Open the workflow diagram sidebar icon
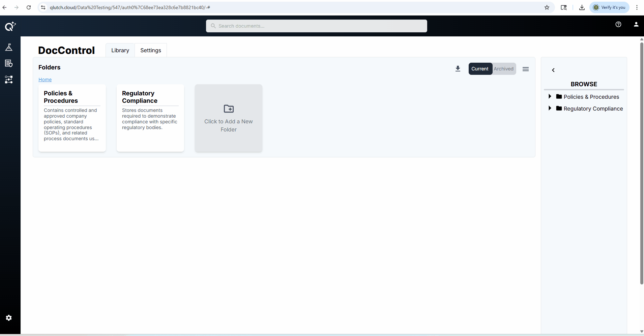 pyautogui.click(x=9, y=80)
